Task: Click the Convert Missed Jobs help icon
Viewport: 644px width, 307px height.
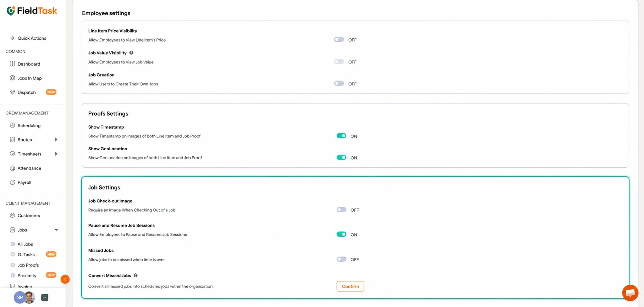Action: pyautogui.click(x=136, y=275)
